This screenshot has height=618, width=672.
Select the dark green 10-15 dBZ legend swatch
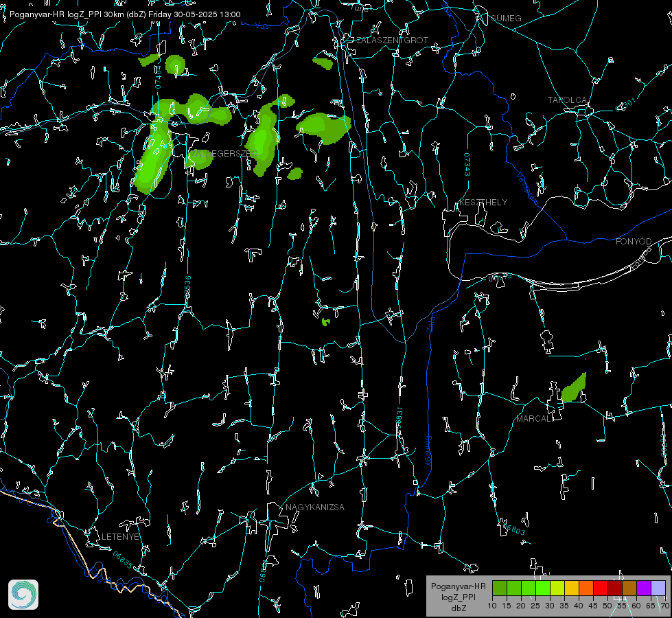point(500,588)
